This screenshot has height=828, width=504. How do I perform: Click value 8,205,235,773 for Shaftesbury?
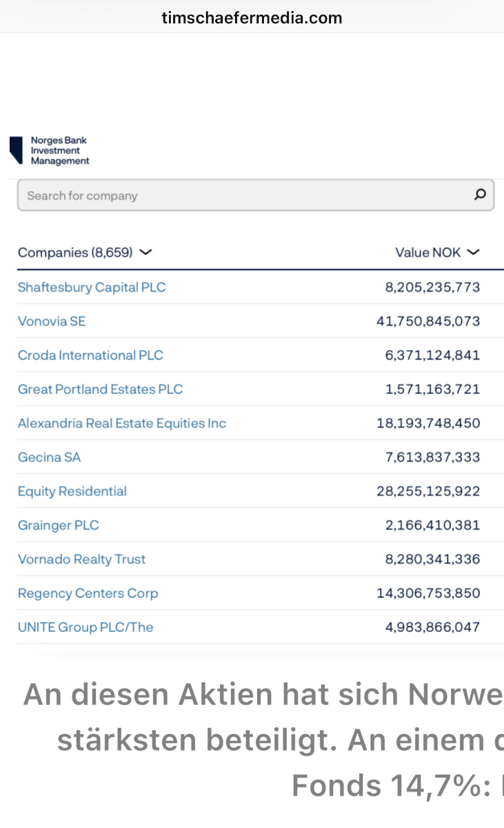click(432, 287)
